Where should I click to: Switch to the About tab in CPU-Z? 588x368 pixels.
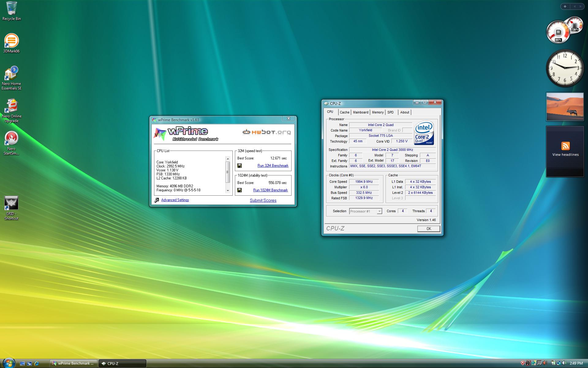click(x=405, y=112)
